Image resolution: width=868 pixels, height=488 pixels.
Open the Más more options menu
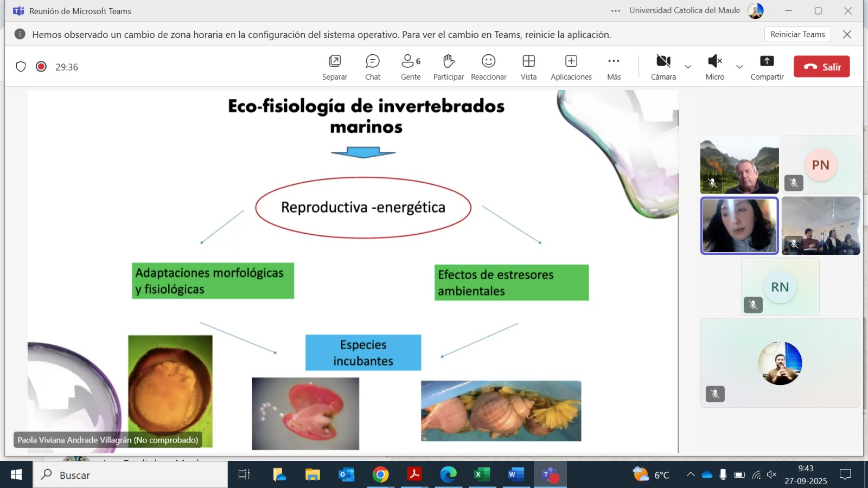pyautogui.click(x=614, y=67)
